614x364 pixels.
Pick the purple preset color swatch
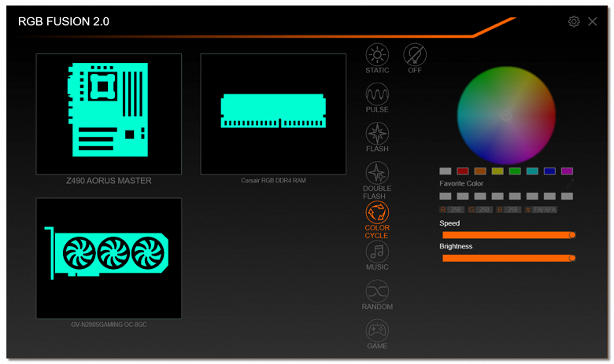[x=567, y=171]
